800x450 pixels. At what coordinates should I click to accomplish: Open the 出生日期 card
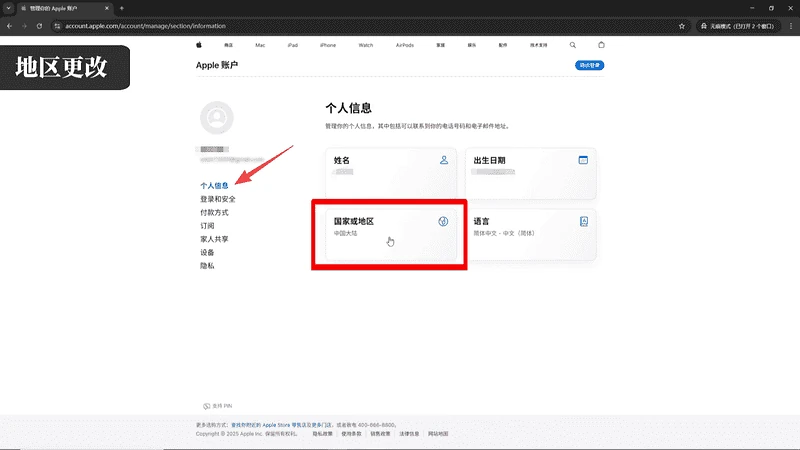531,173
